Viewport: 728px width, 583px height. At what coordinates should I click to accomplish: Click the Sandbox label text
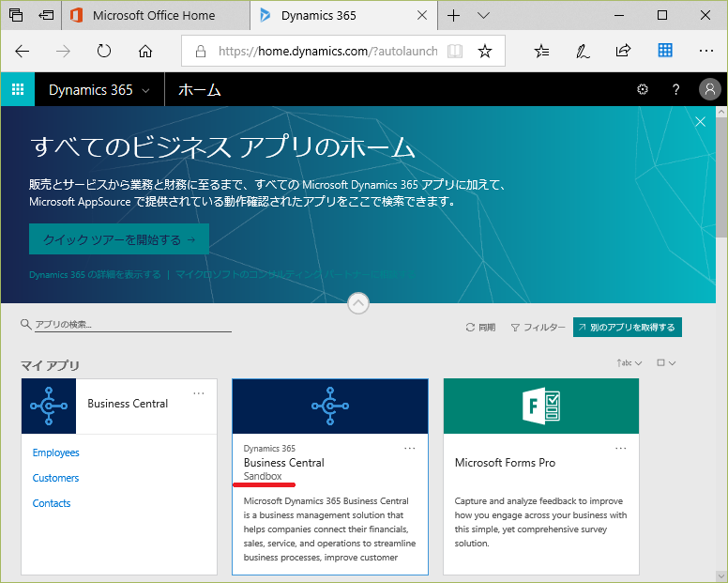coord(263,476)
